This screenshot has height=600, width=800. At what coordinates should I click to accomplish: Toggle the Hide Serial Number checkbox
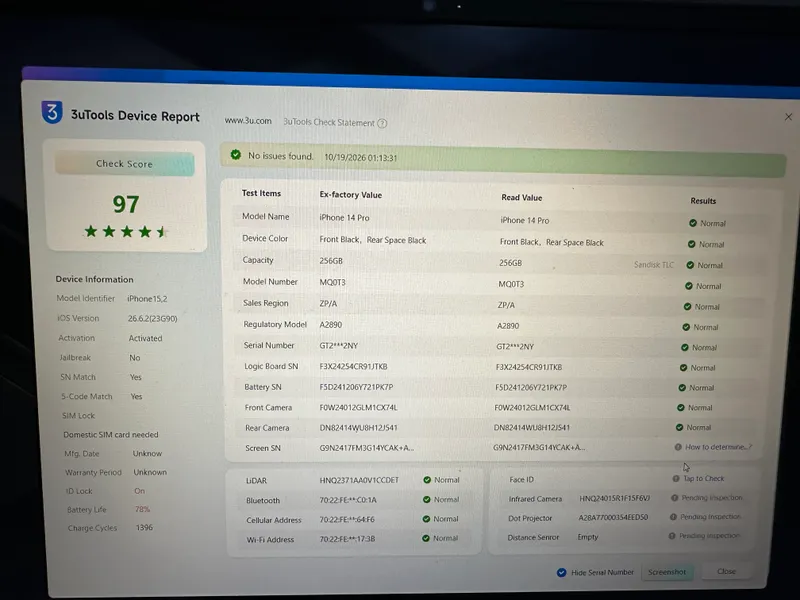click(x=562, y=572)
